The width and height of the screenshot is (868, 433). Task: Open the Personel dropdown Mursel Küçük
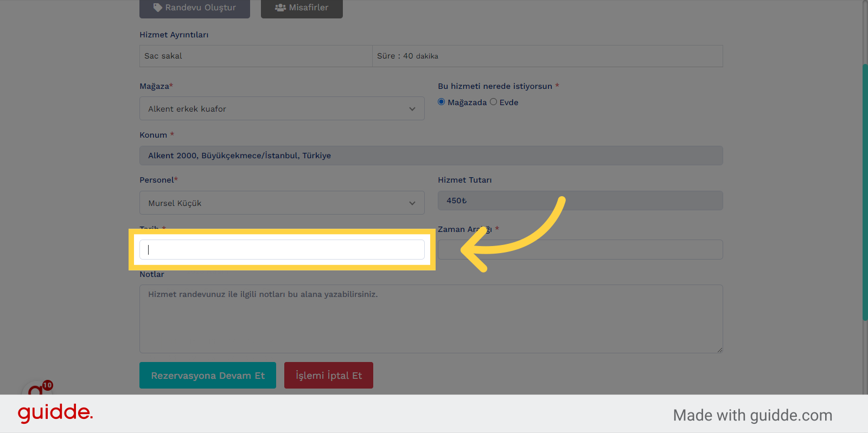click(x=282, y=203)
